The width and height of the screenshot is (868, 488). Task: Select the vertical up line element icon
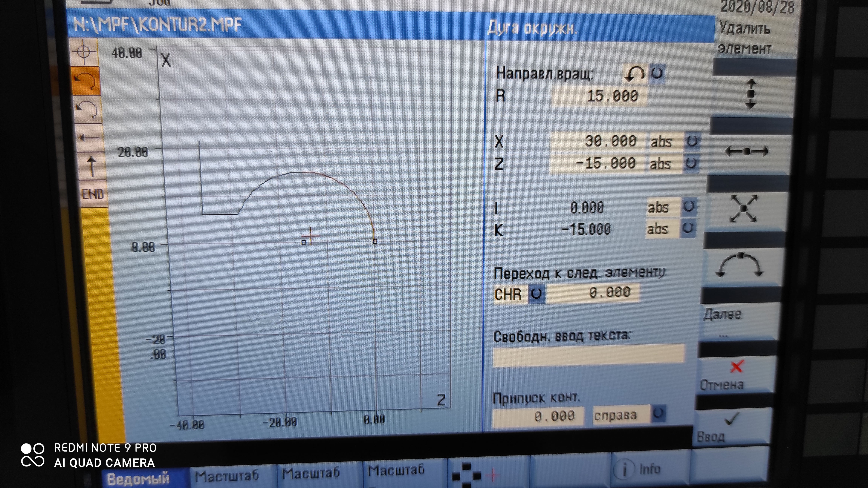[92, 167]
